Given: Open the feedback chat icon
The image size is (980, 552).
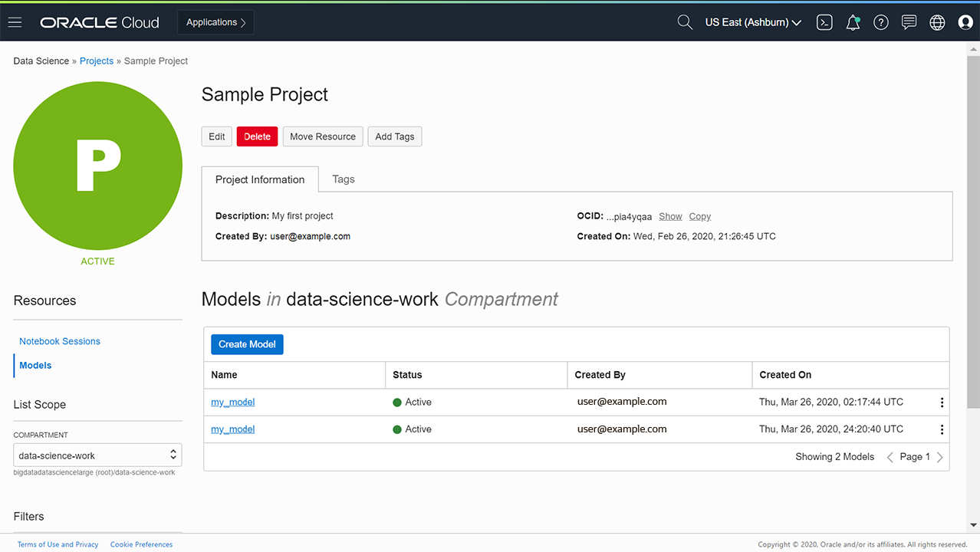Looking at the screenshot, I should [909, 22].
